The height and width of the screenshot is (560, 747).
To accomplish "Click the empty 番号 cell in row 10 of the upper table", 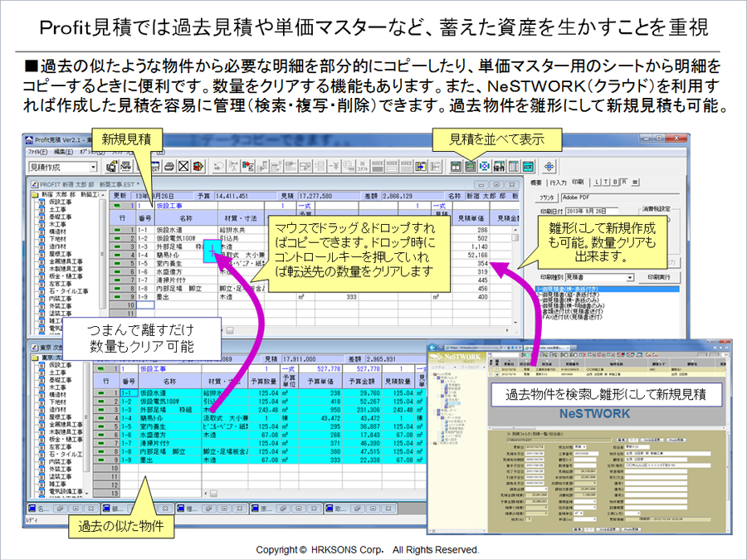I will click(145, 305).
